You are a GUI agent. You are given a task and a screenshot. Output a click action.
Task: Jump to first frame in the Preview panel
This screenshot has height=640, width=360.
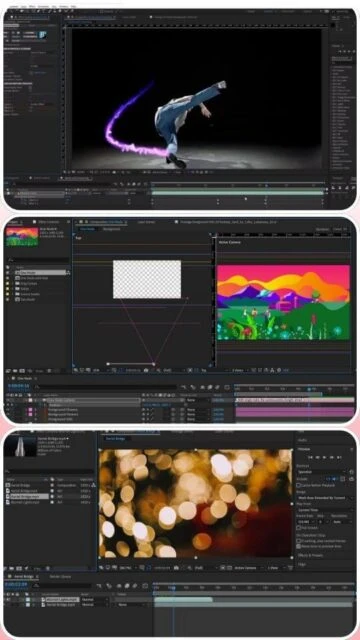(x=311, y=458)
